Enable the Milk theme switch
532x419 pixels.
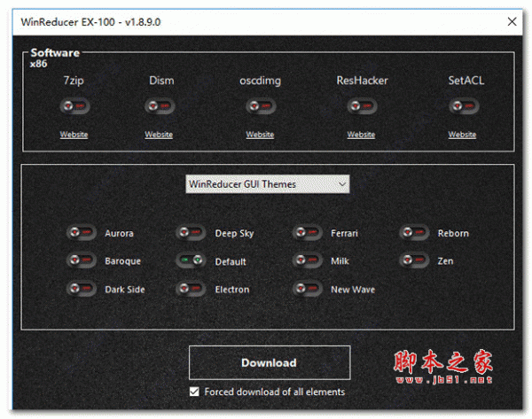[308, 260]
